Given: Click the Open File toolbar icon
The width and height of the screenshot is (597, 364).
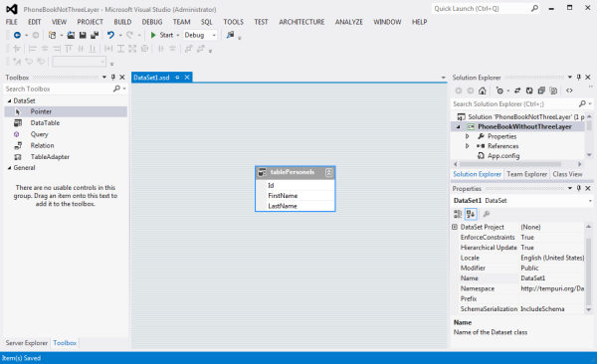Looking at the screenshot, I should (71, 35).
